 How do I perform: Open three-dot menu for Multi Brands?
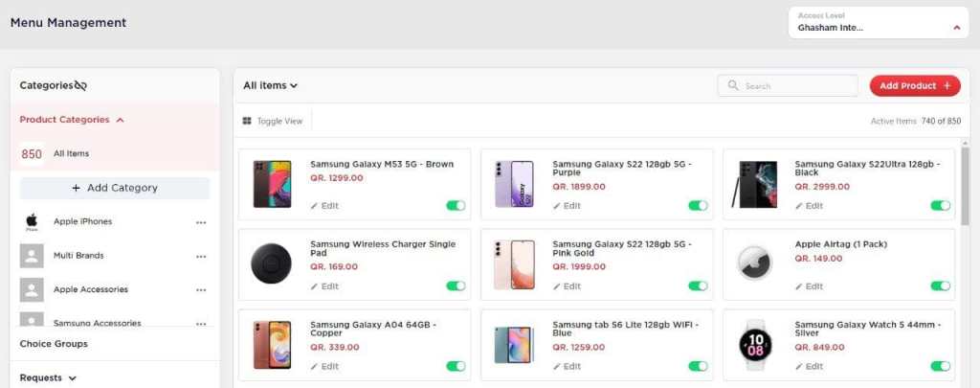click(201, 256)
